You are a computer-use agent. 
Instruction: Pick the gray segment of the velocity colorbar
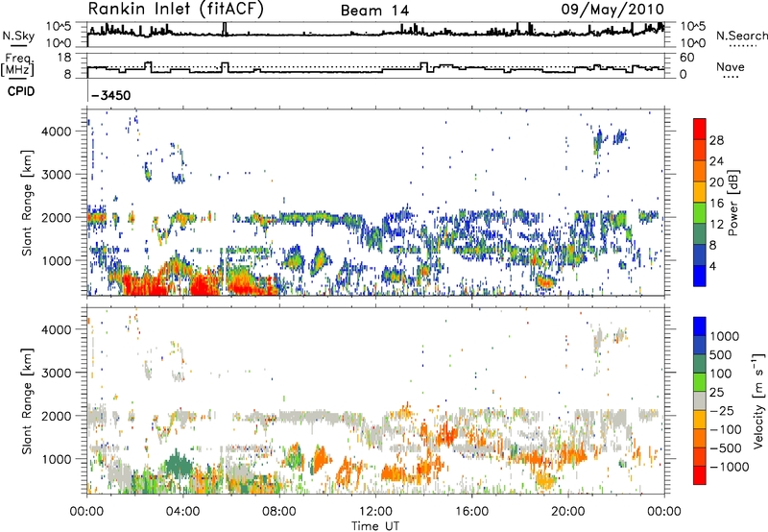700,400
